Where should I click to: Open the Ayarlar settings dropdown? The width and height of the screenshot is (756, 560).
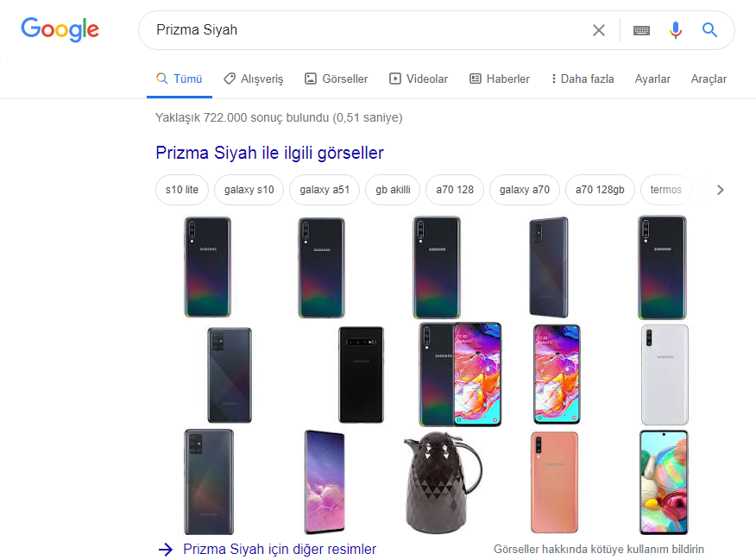tap(652, 79)
